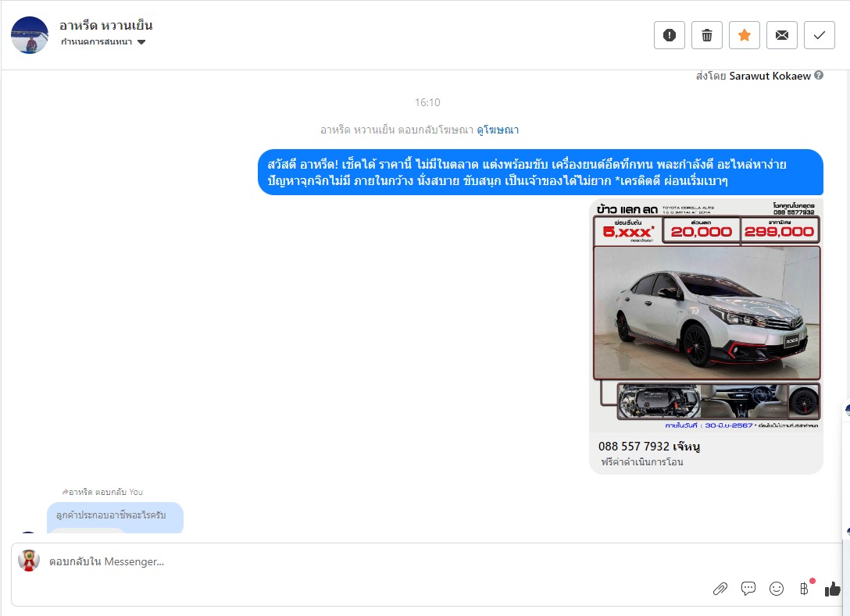Focus the ตอบกลับใน Messenger reply field
This screenshot has width=850, height=616.
coord(428,575)
